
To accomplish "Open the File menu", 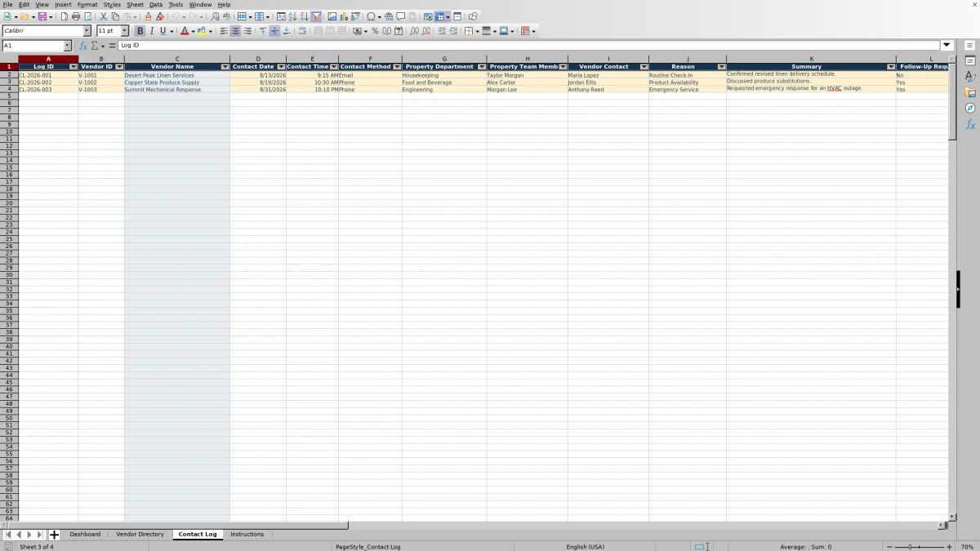I will click(7, 4).
